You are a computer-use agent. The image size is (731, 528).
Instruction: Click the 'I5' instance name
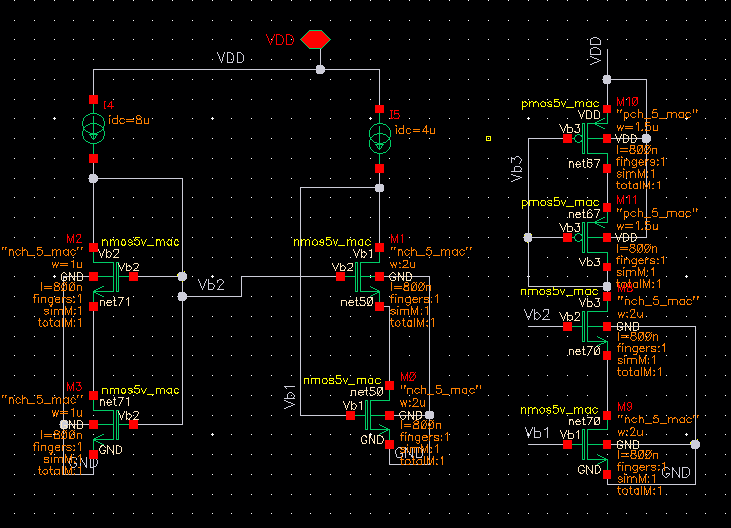coord(394,115)
